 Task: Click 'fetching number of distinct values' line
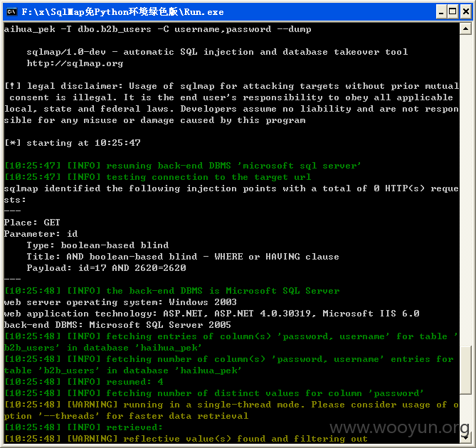point(213,393)
